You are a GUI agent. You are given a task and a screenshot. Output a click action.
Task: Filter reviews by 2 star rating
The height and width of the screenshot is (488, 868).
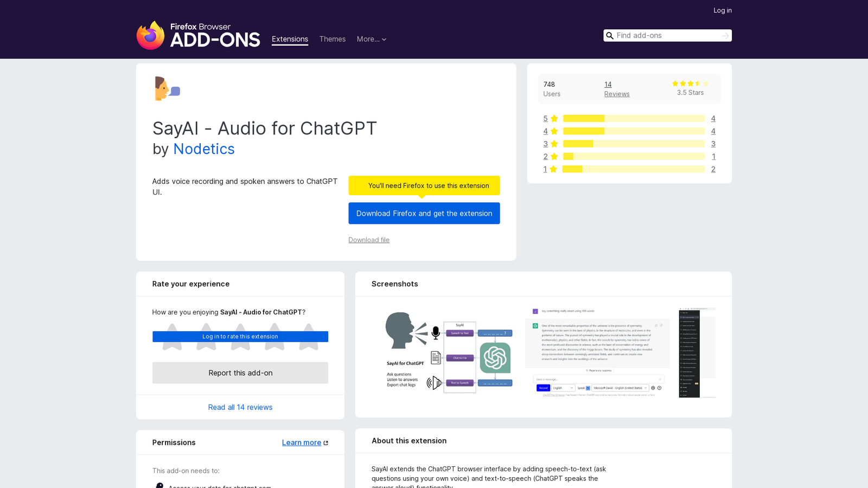(x=550, y=157)
